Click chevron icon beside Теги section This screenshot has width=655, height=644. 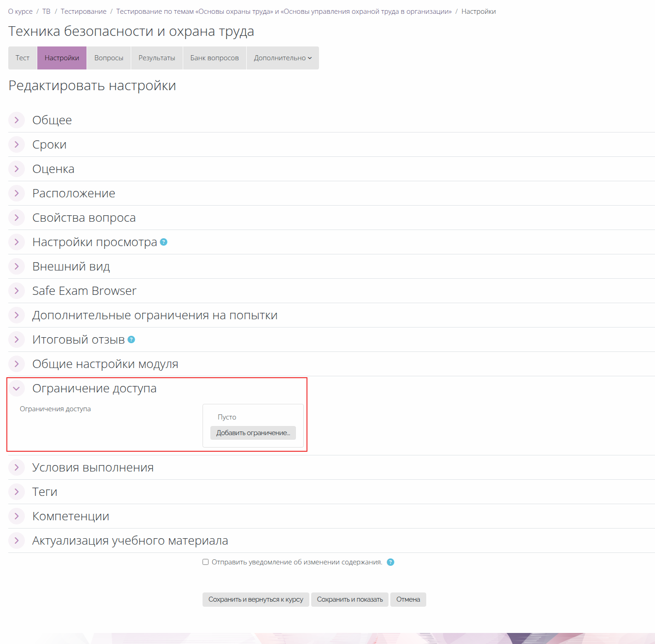[x=17, y=492]
